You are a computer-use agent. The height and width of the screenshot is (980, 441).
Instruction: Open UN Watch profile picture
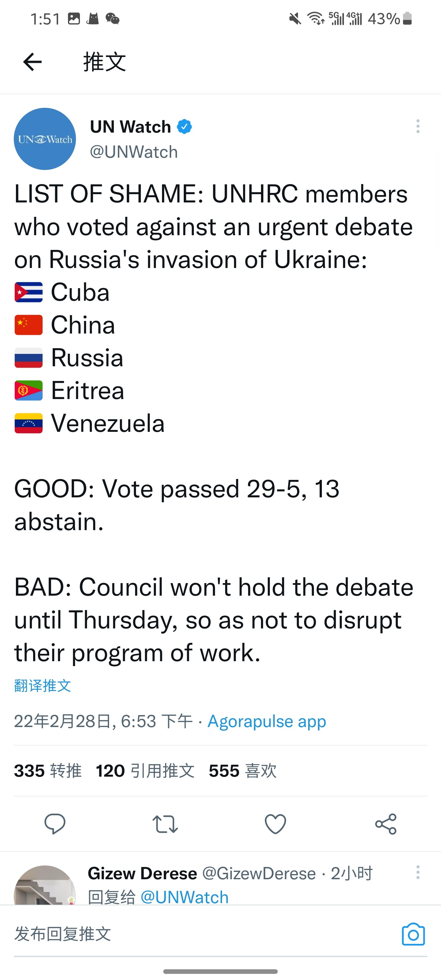[45, 138]
